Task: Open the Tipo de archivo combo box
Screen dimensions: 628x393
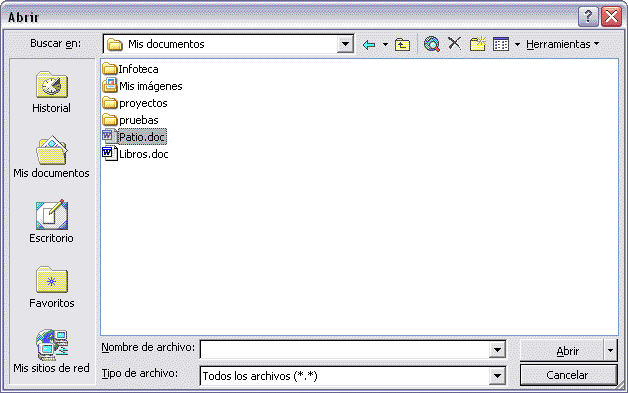Action: tap(352, 376)
